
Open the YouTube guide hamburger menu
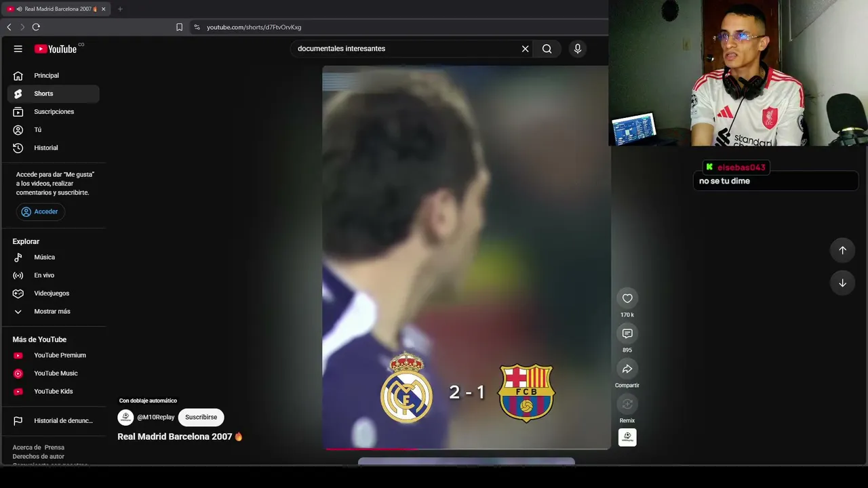(18, 49)
